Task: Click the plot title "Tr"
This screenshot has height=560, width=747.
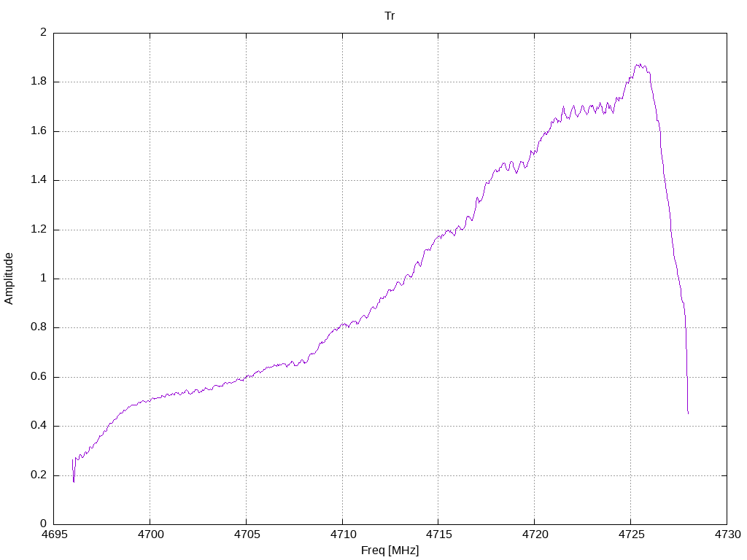Action: click(390, 16)
